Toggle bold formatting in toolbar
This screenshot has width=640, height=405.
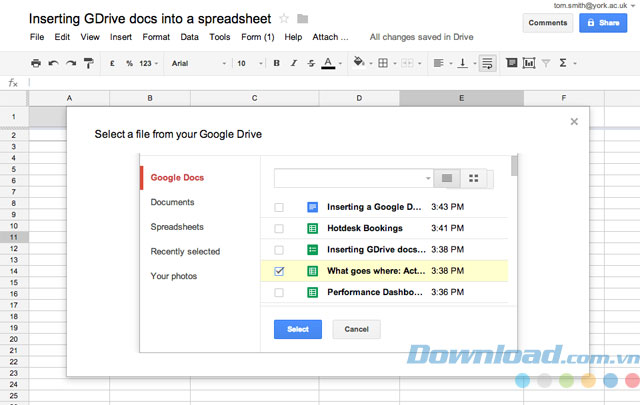(277, 63)
